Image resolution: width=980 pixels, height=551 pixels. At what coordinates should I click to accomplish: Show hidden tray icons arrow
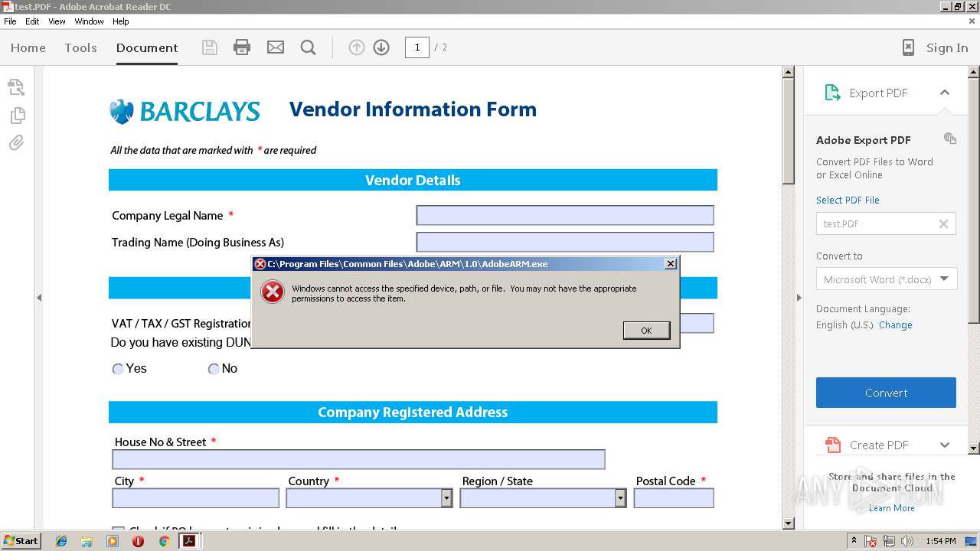(x=854, y=541)
